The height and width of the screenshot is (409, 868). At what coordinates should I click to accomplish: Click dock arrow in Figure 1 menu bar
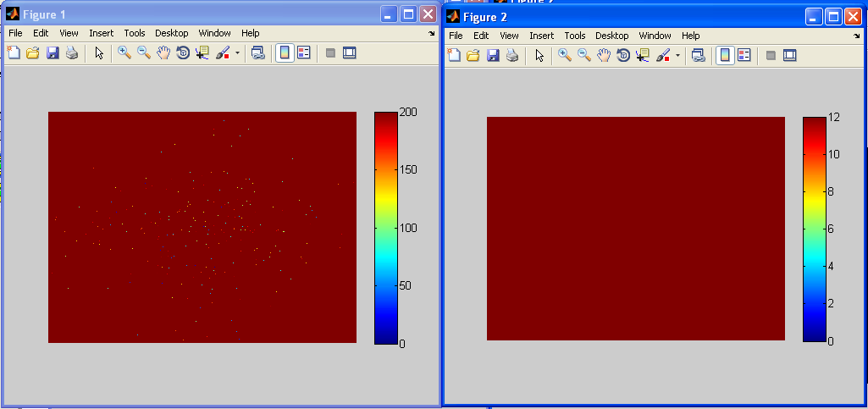click(x=432, y=34)
